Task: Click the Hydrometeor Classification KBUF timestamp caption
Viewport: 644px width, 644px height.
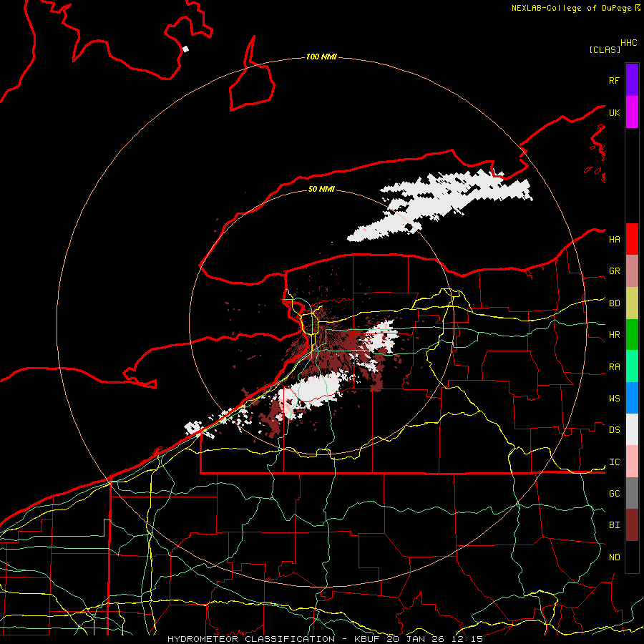Action: (326, 639)
